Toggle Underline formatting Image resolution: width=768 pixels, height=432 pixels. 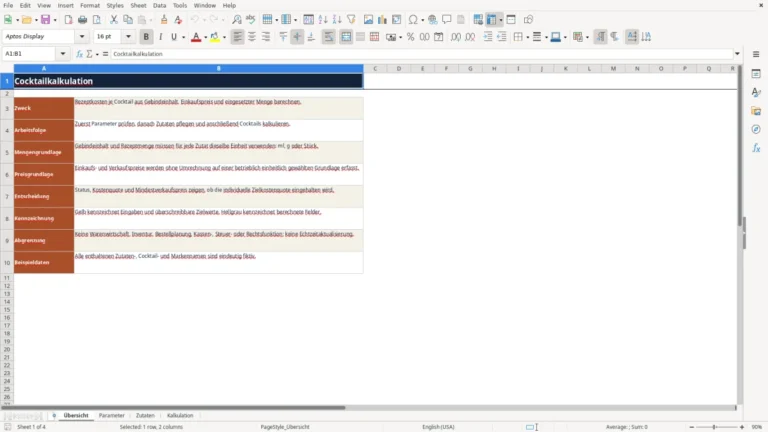[x=173, y=37]
